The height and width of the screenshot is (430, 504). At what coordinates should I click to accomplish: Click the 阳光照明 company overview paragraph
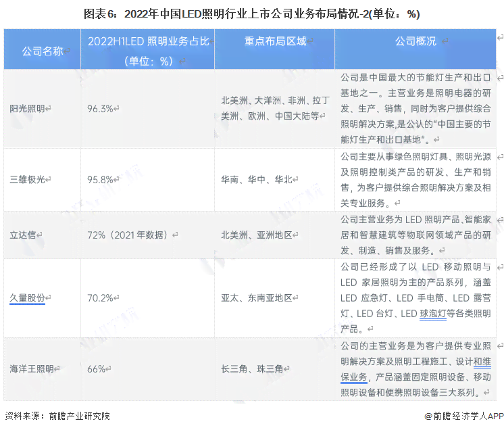pyautogui.click(x=415, y=108)
